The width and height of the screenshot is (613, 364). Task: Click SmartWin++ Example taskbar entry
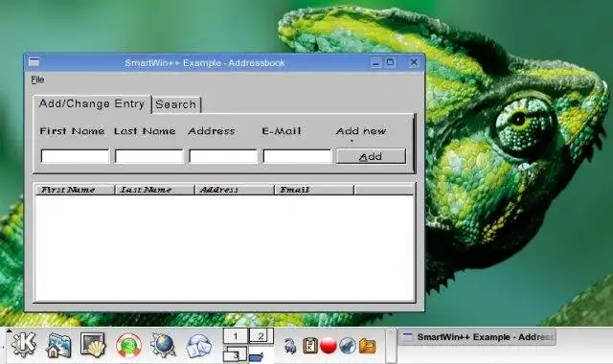pyautogui.click(x=477, y=337)
